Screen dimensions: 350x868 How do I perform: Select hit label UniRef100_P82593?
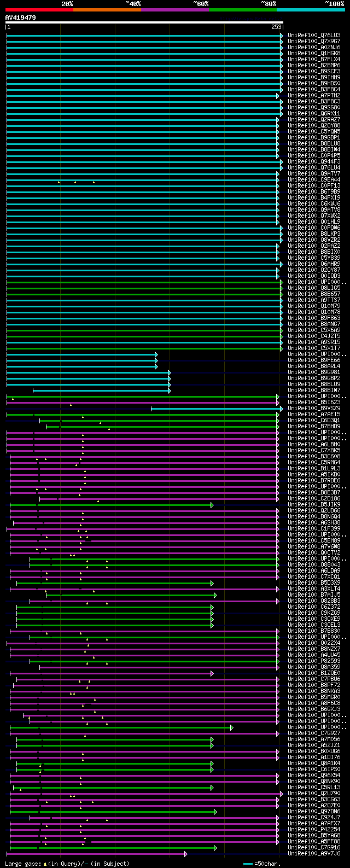[x=314, y=661]
